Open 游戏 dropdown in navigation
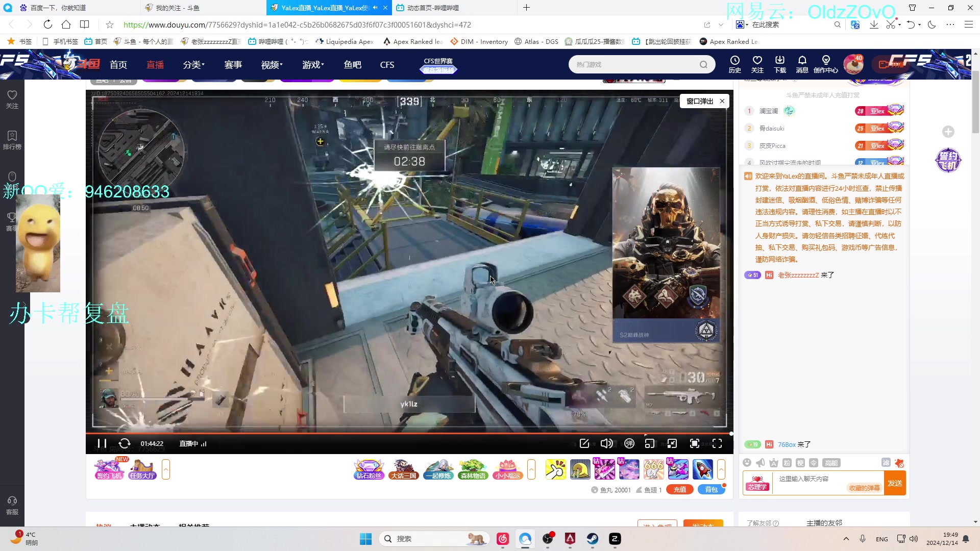This screenshot has width=980, height=551. tap(313, 65)
